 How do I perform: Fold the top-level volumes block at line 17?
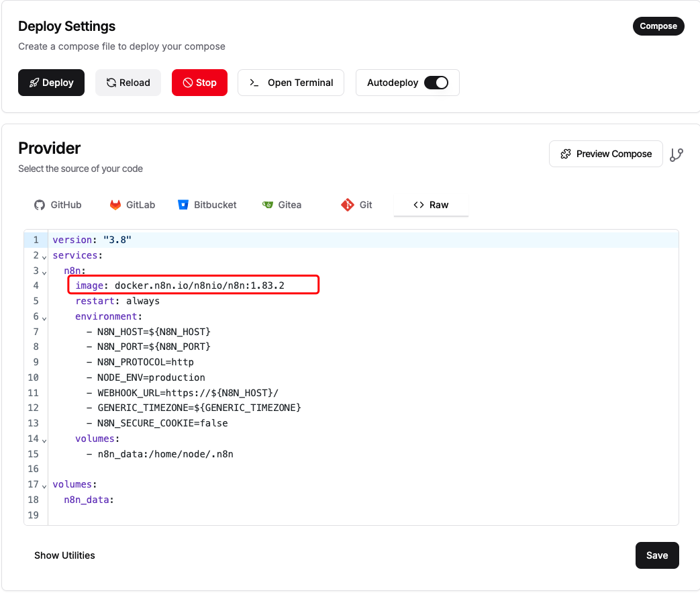point(44,485)
